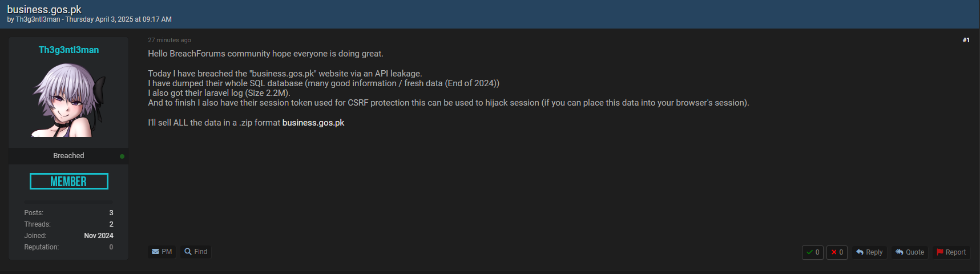Click the #1 post permalink
This screenshot has height=274, width=980.
point(966,40)
